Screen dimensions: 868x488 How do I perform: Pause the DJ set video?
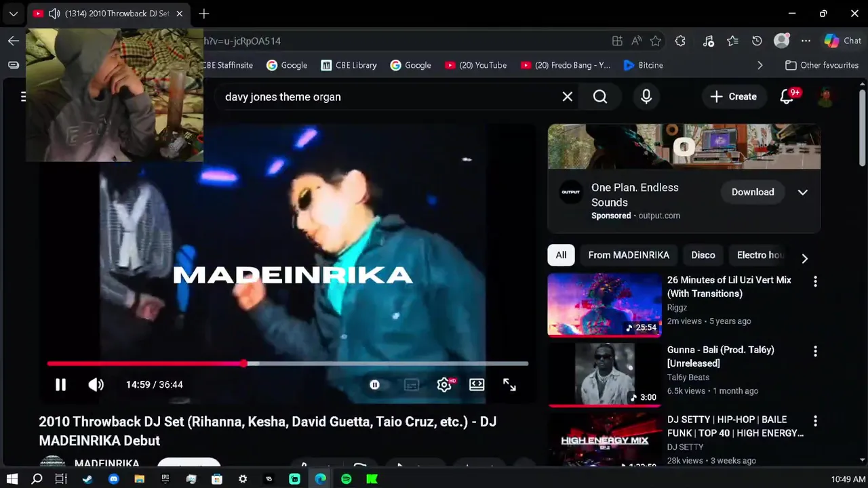pos(60,384)
